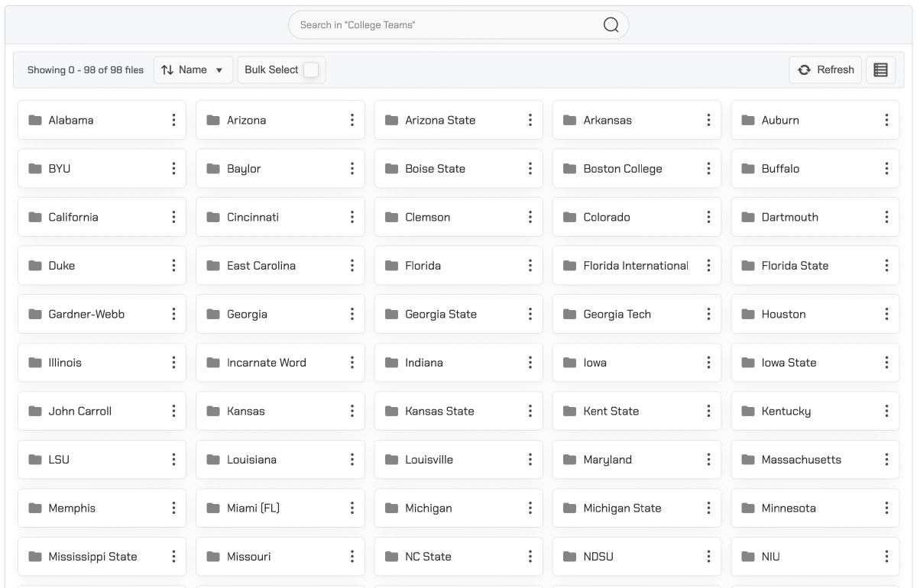Open the three-dot menu for Alabama folder
Screen dimensions: 917x588
point(173,120)
